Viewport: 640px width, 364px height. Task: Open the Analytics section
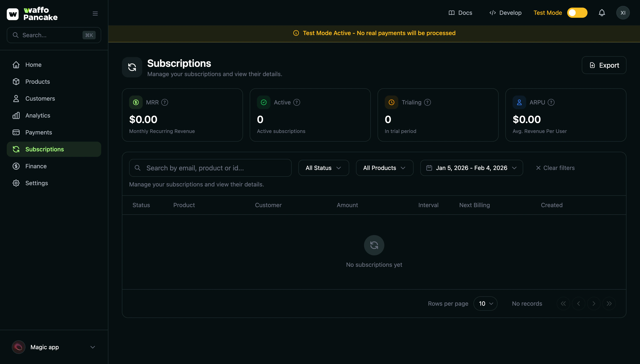(x=37, y=115)
